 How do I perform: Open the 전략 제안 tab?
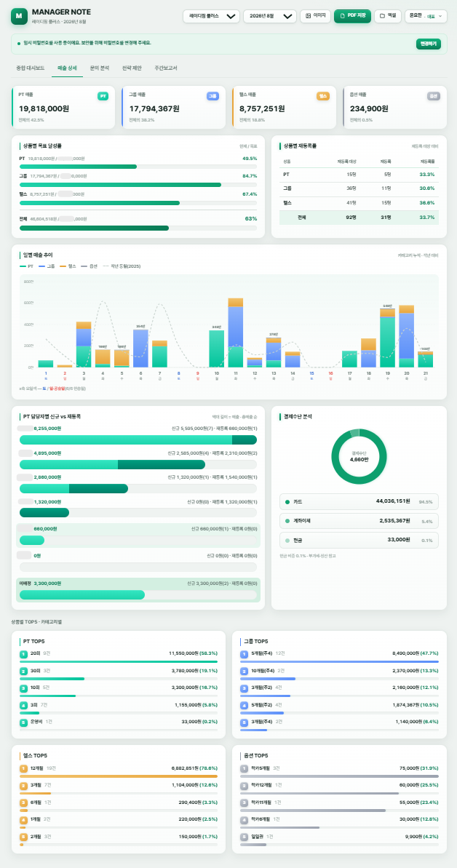click(x=132, y=68)
